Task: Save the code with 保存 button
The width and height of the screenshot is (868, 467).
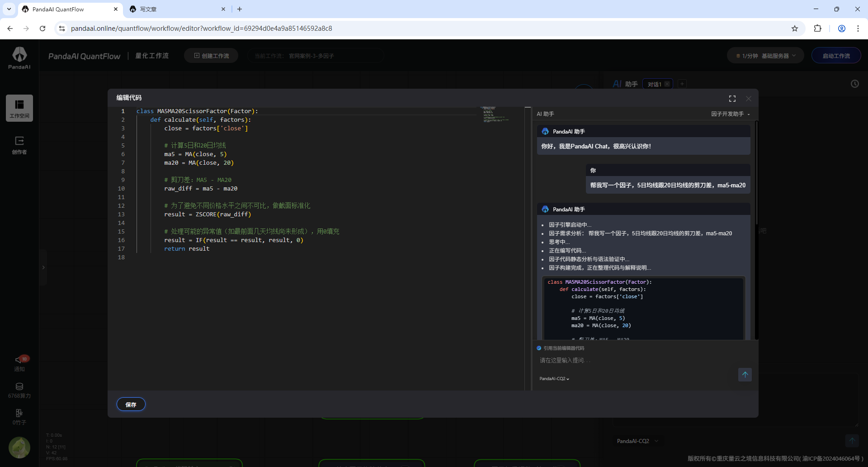Action: click(131, 405)
